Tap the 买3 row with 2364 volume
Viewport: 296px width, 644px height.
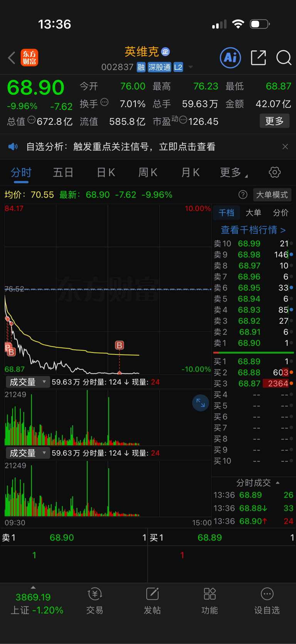tap(254, 383)
